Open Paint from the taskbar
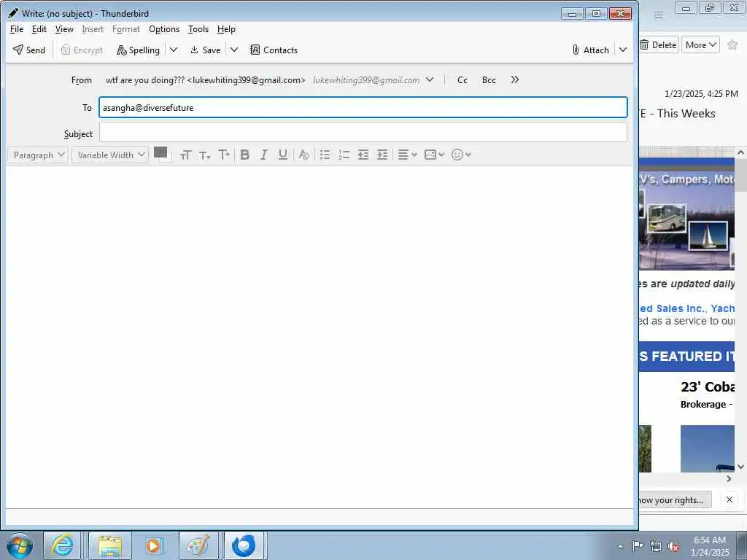Image resolution: width=747 pixels, height=560 pixels. click(x=198, y=545)
